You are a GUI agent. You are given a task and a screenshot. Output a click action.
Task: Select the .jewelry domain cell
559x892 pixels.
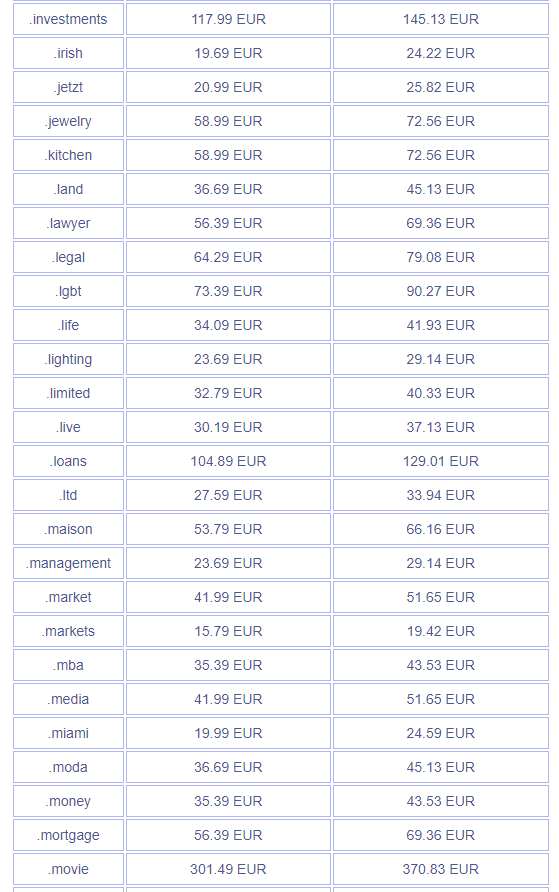click(x=68, y=121)
